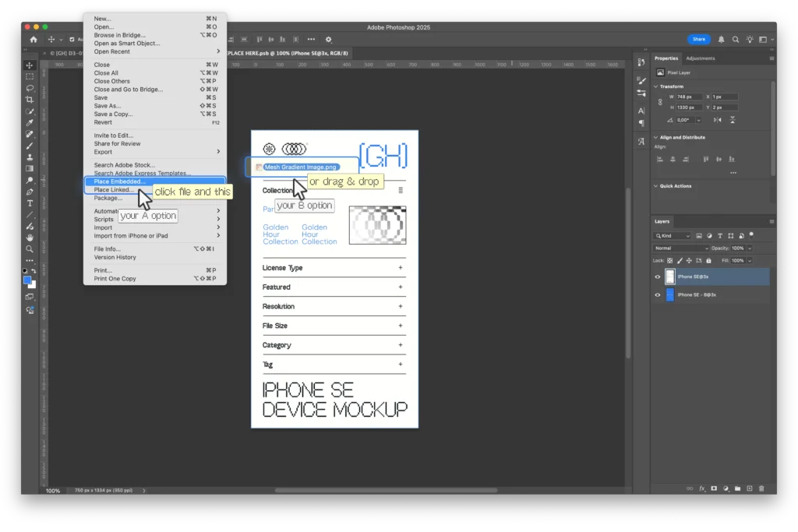Click the flip horizontal icon in Transform

(718, 120)
